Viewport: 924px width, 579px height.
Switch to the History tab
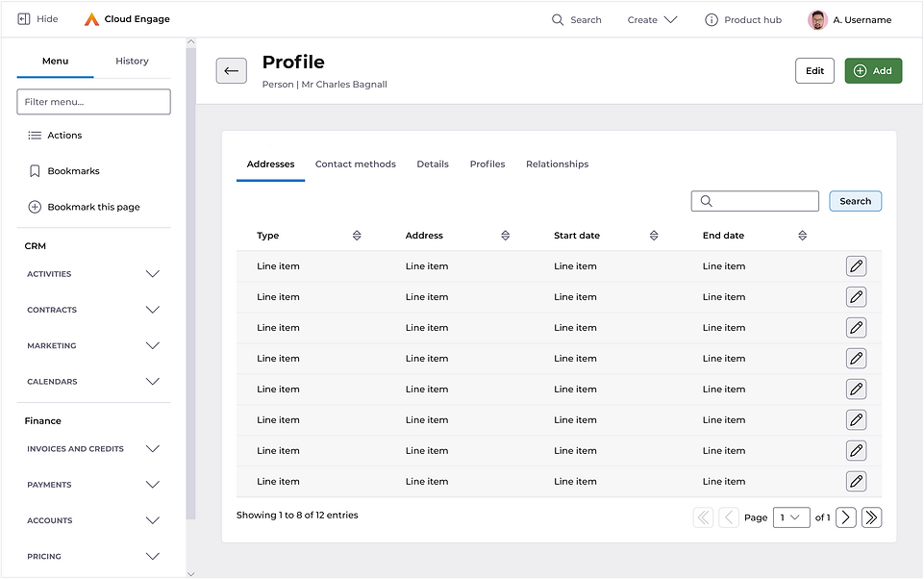(x=132, y=62)
